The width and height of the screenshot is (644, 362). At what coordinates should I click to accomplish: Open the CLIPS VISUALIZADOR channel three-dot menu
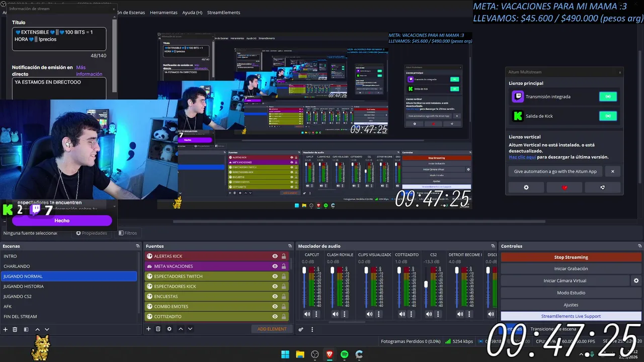point(379,314)
